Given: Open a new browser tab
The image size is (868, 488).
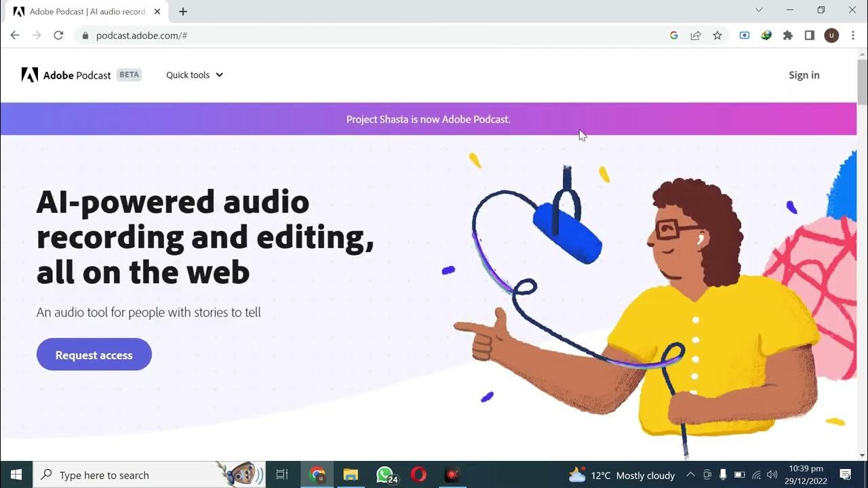Looking at the screenshot, I should 183,12.
